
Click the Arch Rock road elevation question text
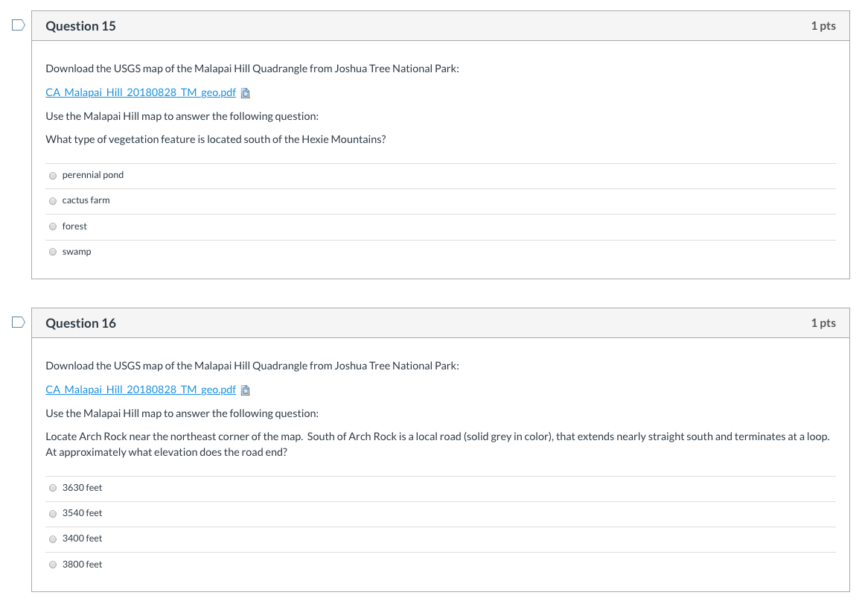[437, 444]
